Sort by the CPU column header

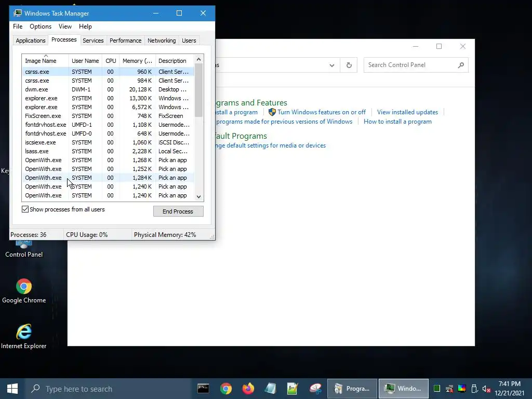coord(111,61)
